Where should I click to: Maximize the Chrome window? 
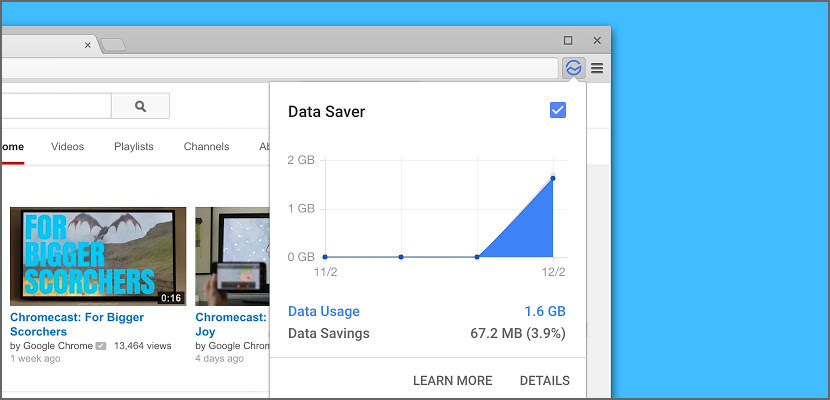coord(568,40)
